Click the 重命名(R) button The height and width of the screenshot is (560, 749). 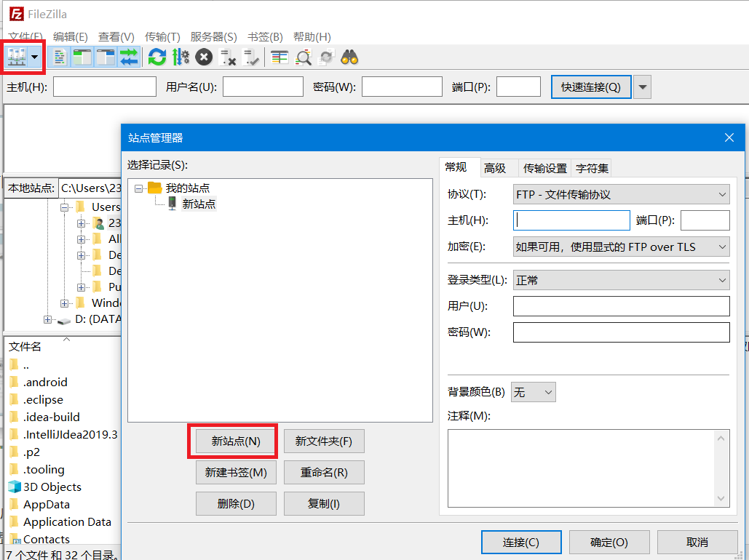(324, 473)
